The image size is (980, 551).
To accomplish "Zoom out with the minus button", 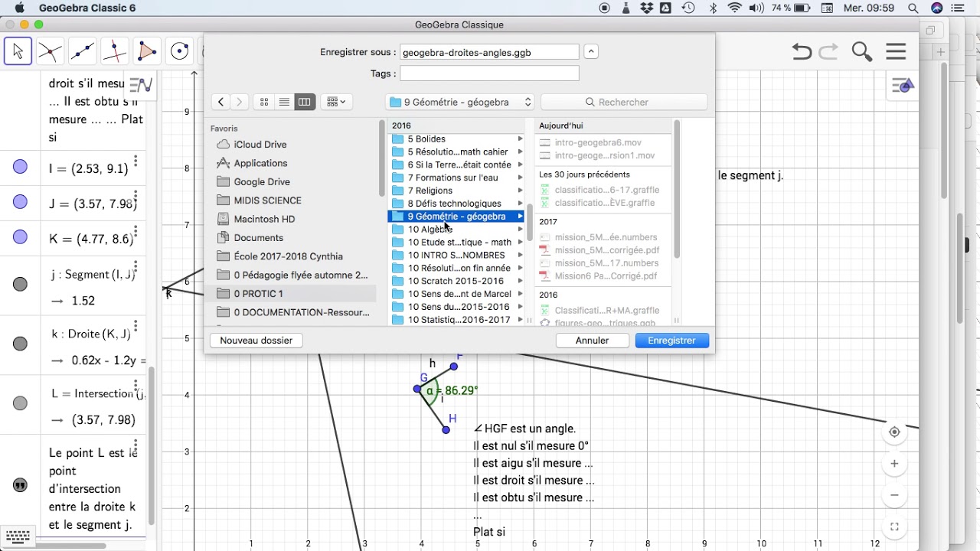I will (x=894, y=495).
